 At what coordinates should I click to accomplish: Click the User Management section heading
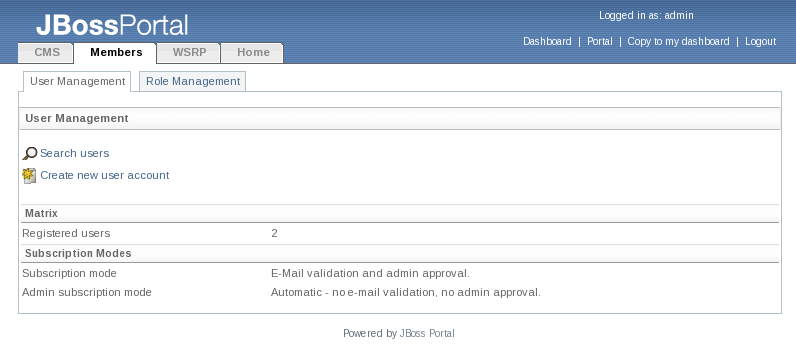77,118
